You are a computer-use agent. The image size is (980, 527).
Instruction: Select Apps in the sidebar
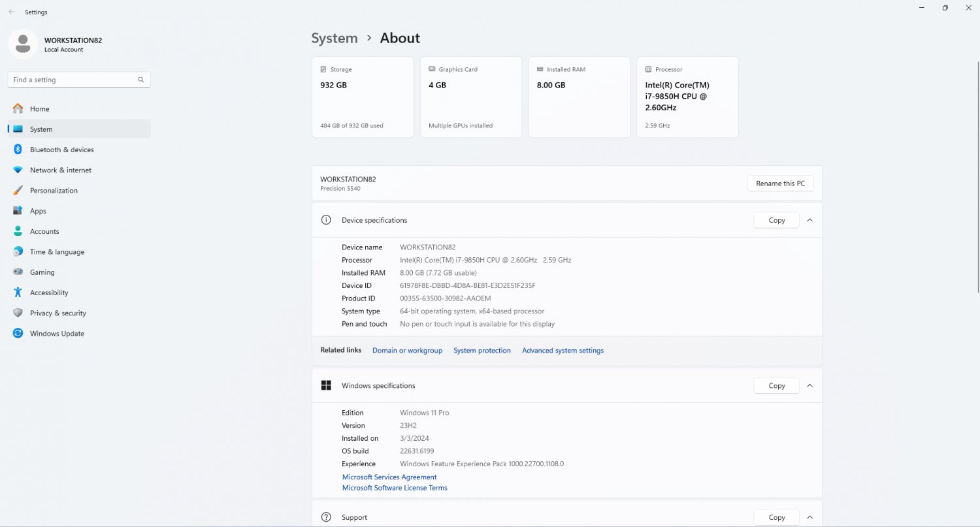pyautogui.click(x=79, y=211)
